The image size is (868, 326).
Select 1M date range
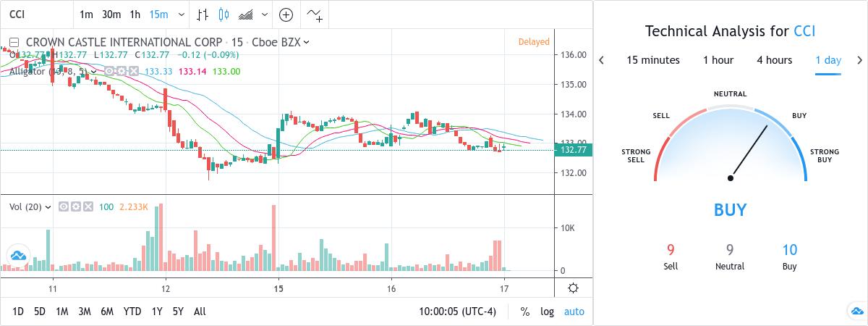coord(62,312)
